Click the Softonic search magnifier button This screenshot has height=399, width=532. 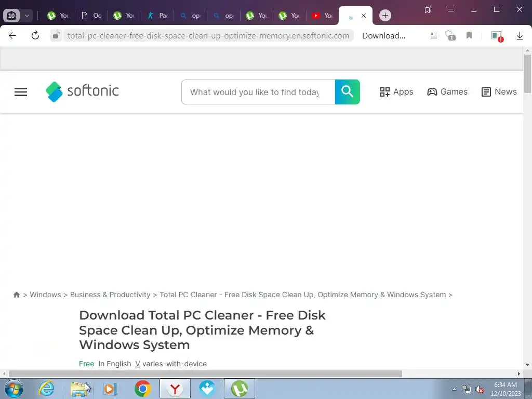[348, 92]
